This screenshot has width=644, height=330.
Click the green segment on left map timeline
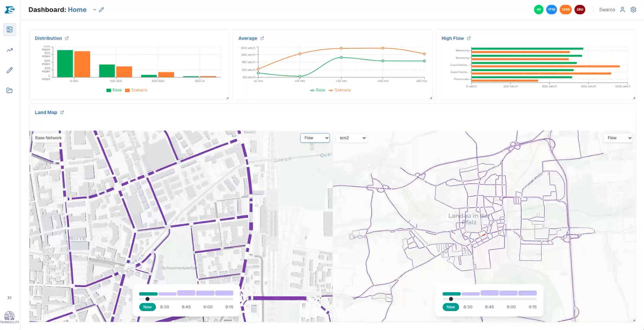click(148, 294)
